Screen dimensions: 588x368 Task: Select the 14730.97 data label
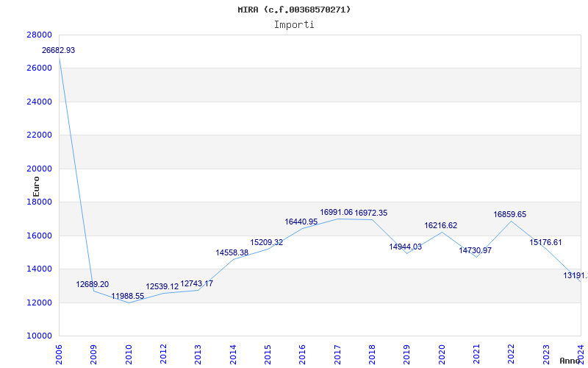coord(475,250)
